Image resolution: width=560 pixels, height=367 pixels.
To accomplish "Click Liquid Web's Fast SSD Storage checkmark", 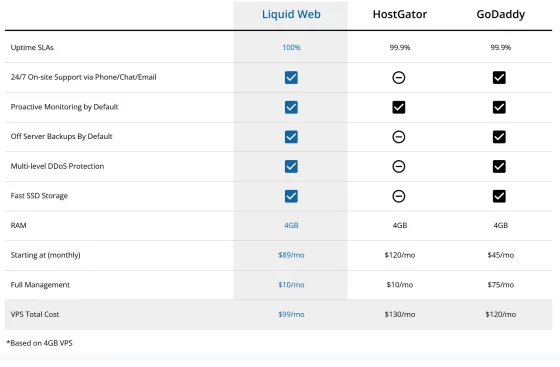I will point(291,196).
